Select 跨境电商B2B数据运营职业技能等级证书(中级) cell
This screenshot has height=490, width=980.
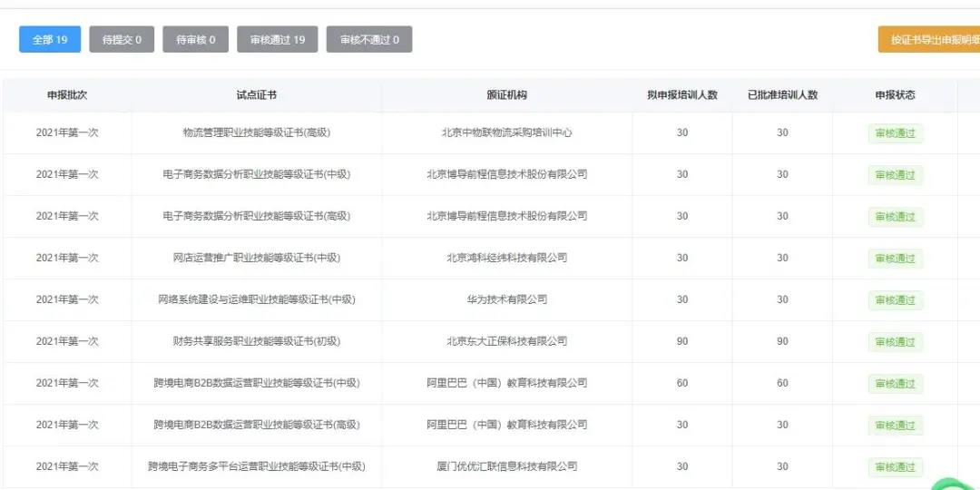click(256, 383)
